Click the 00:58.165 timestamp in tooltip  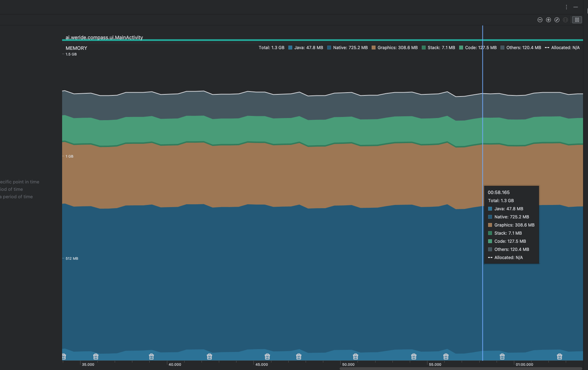coord(499,193)
